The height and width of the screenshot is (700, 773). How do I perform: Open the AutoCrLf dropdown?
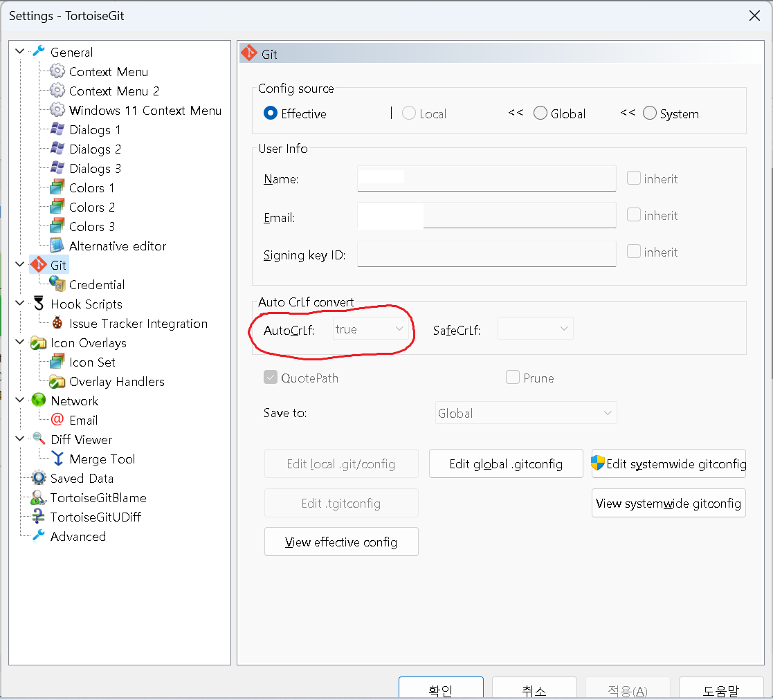pos(371,329)
